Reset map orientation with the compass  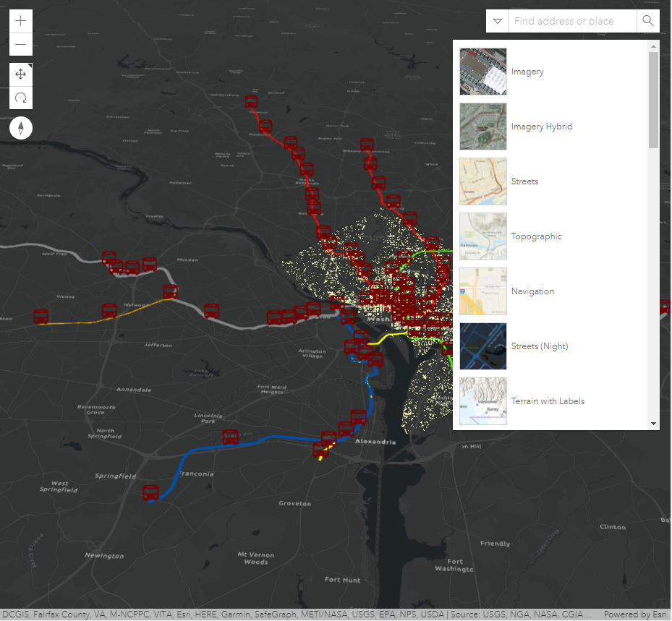pos(21,129)
